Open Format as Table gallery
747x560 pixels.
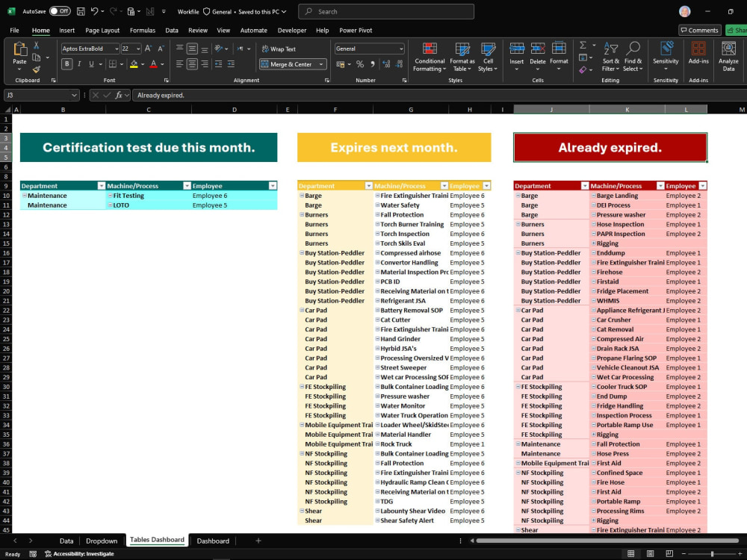pos(462,57)
